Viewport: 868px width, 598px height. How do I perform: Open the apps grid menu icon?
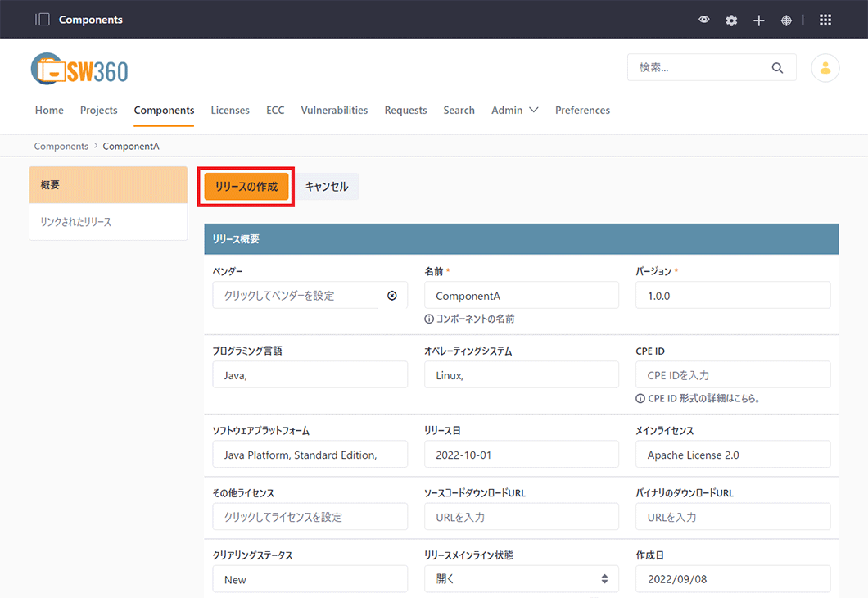pyautogui.click(x=825, y=20)
